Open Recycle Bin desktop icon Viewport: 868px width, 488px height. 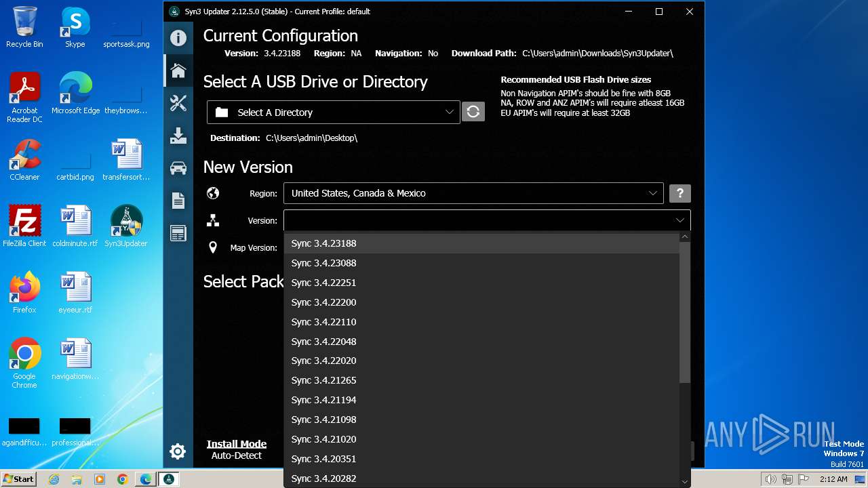click(24, 28)
